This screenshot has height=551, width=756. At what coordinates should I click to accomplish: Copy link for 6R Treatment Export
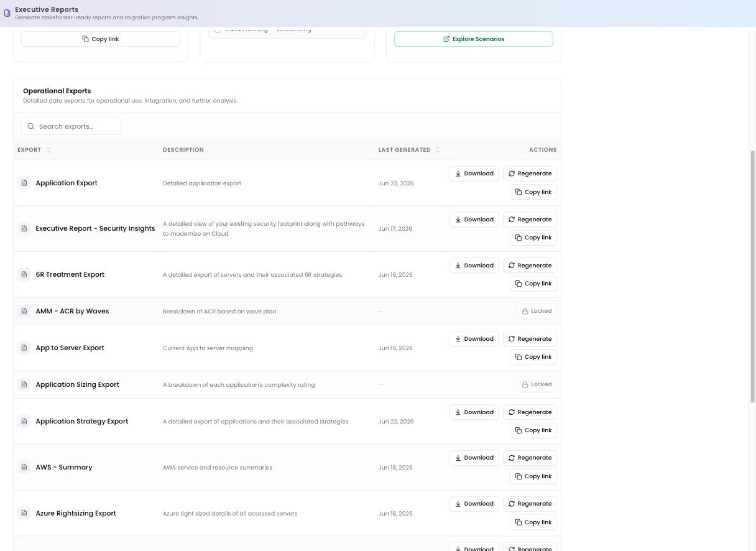(533, 284)
